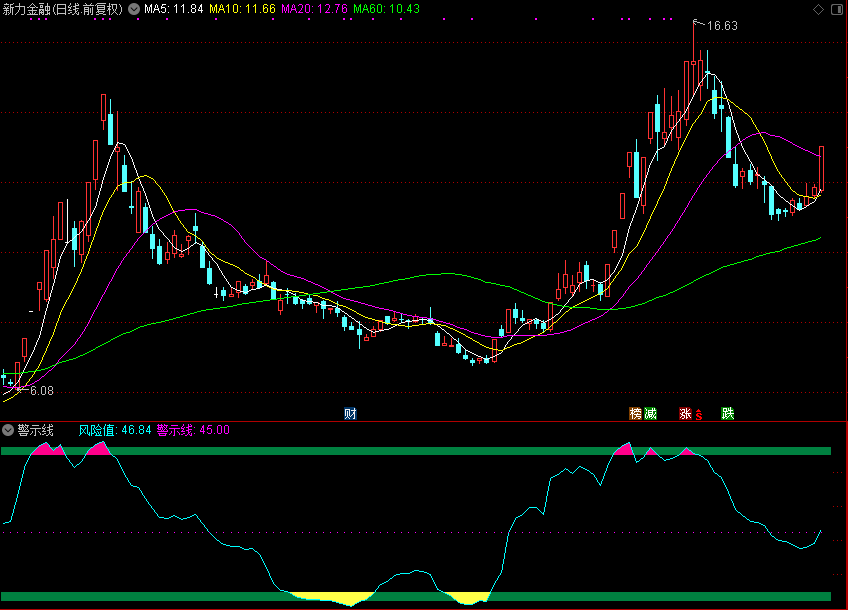The image size is (848, 610).
Task: Click the orange 榜 ranking marker
Action: (x=635, y=413)
